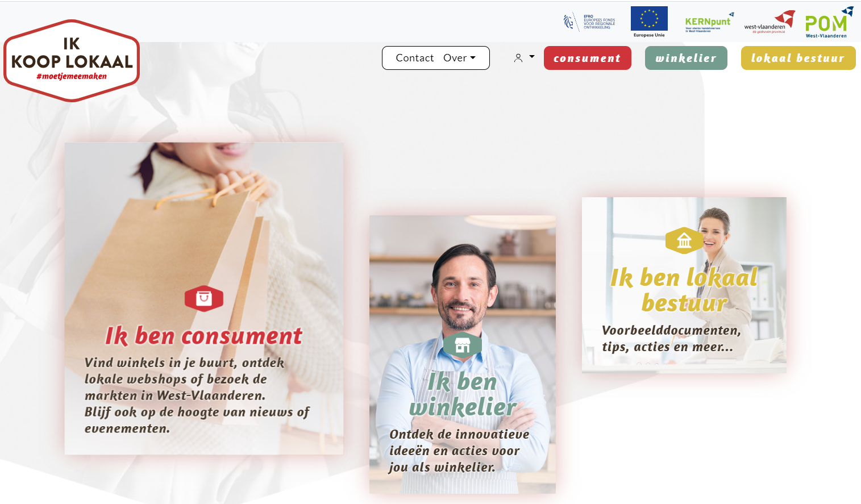Open the European Union flag logo
Image resolution: width=861 pixels, height=504 pixels.
(649, 22)
